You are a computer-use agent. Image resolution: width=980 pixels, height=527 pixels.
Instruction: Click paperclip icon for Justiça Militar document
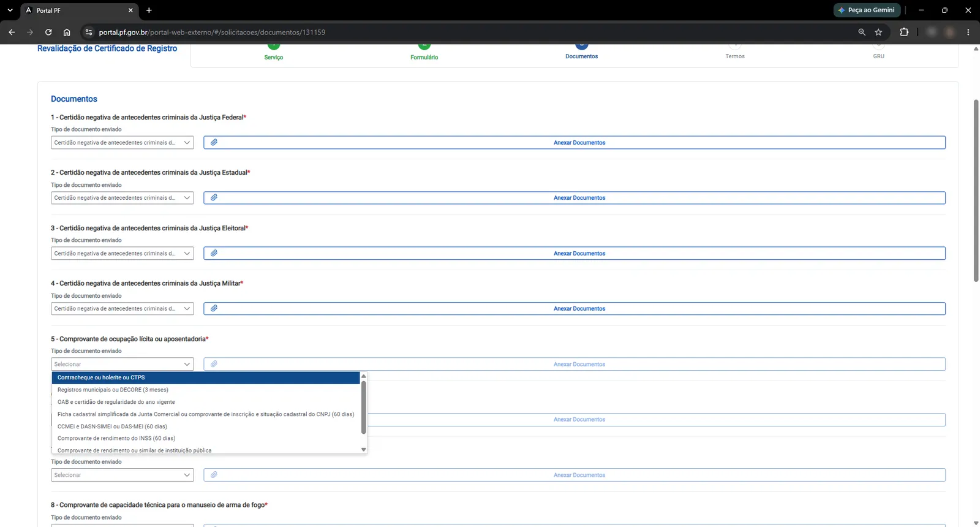(x=214, y=308)
